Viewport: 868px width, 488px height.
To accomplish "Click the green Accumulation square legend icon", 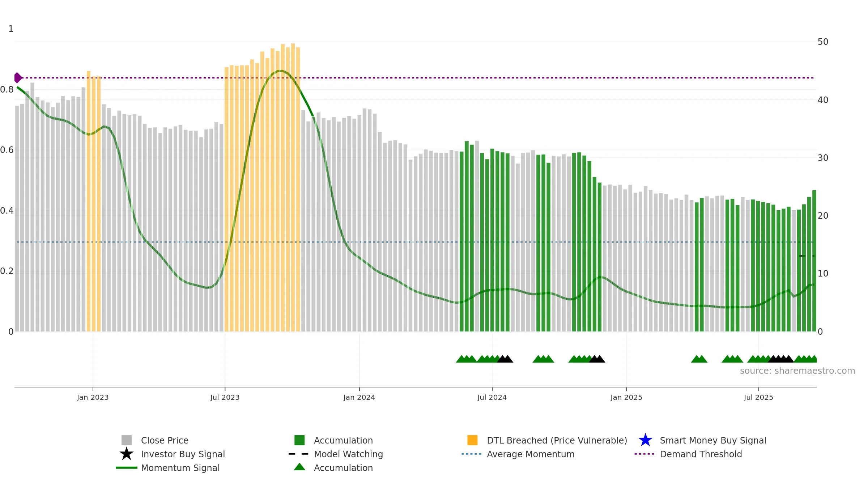I will tap(299, 440).
